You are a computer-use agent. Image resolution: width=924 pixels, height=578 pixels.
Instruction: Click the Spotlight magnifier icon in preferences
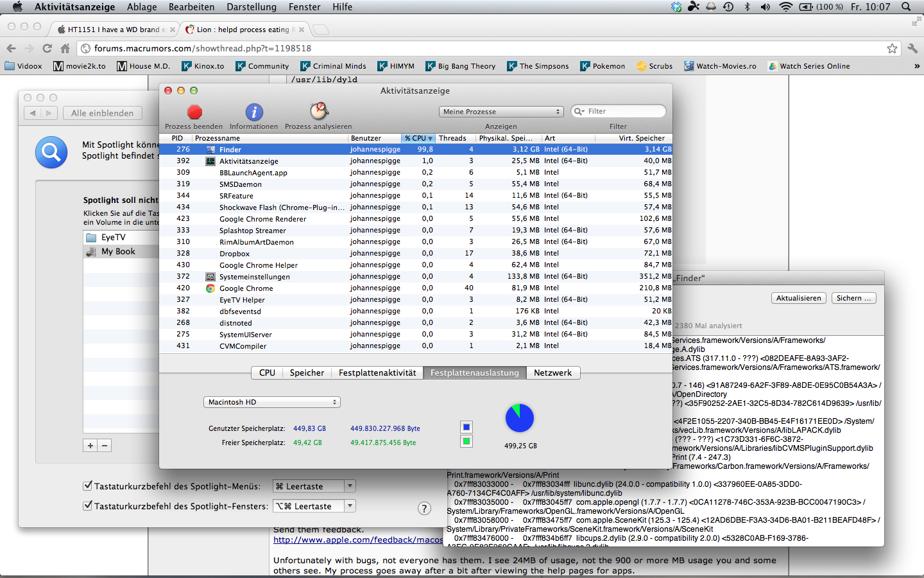pyautogui.click(x=51, y=153)
